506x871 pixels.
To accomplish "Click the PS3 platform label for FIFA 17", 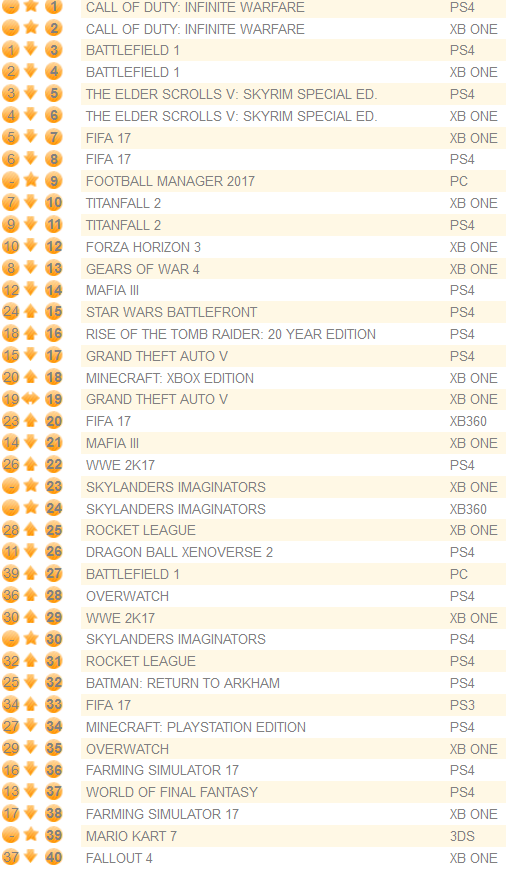I will 462,704.
